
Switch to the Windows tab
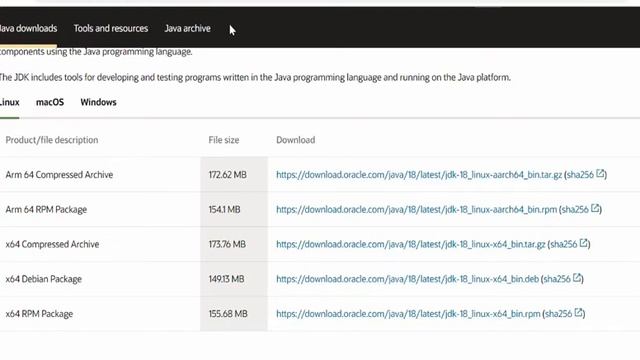click(x=98, y=102)
